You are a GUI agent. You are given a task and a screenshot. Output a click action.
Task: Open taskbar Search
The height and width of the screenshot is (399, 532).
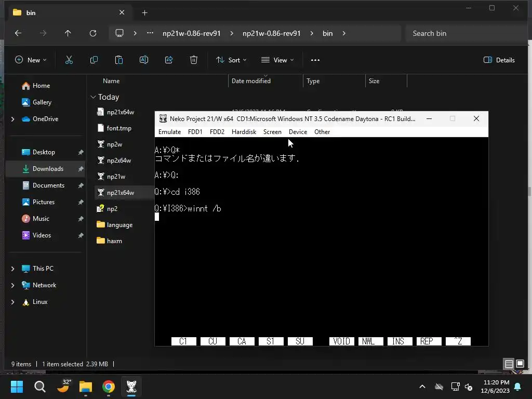40,387
